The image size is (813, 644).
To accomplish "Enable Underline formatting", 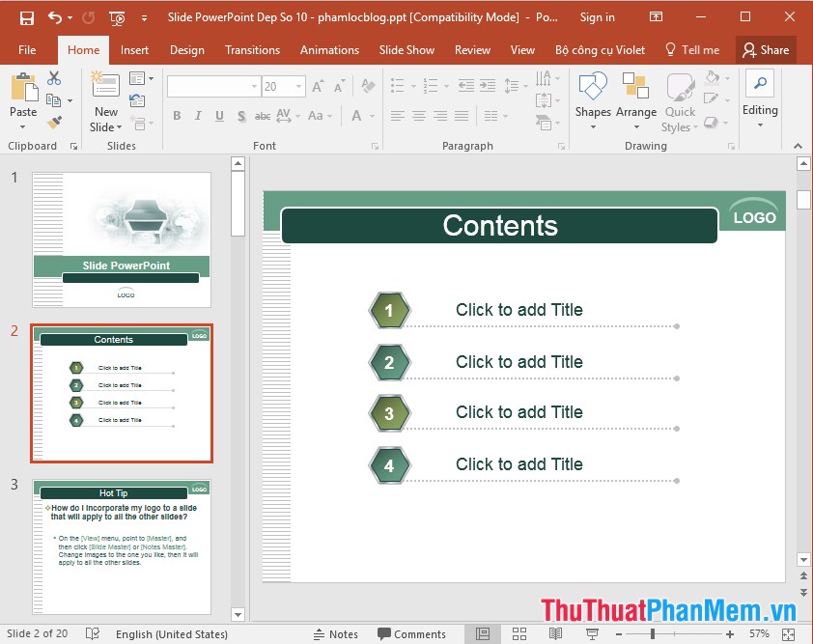I will pos(219,115).
